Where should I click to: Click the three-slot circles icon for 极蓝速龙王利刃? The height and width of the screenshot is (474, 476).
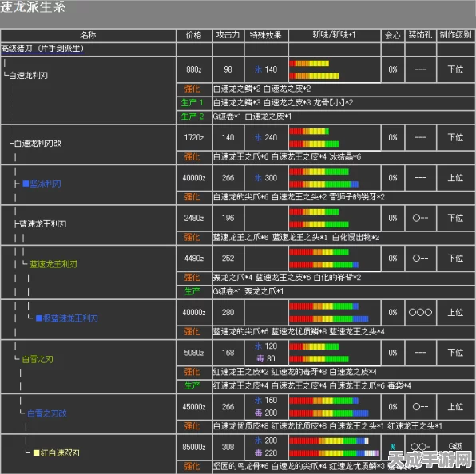click(420, 312)
